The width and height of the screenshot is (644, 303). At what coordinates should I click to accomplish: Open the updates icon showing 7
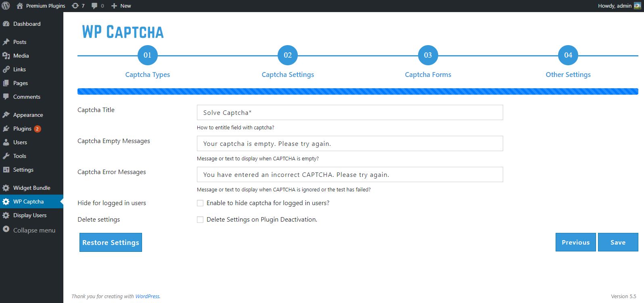[75, 6]
